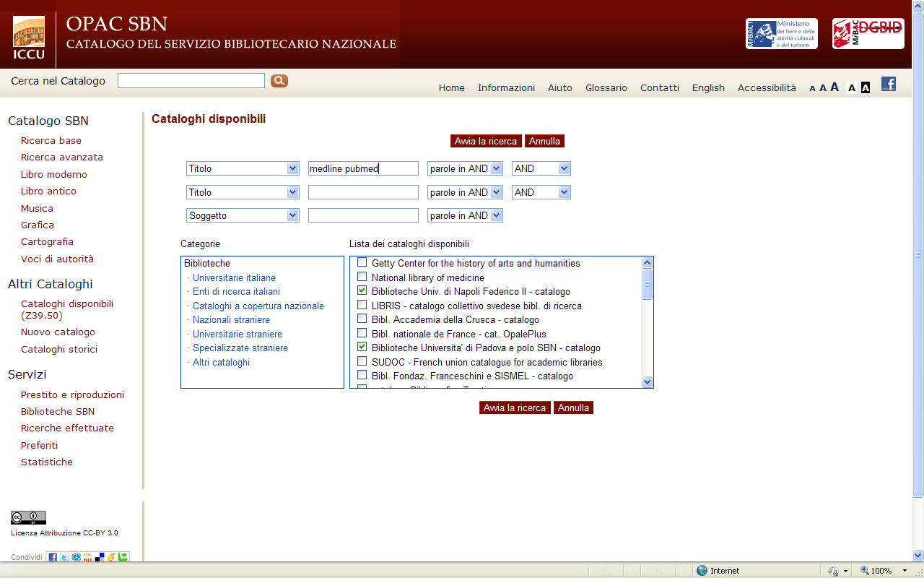Open the MiBAC DGBID logo link

click(868, 34)
